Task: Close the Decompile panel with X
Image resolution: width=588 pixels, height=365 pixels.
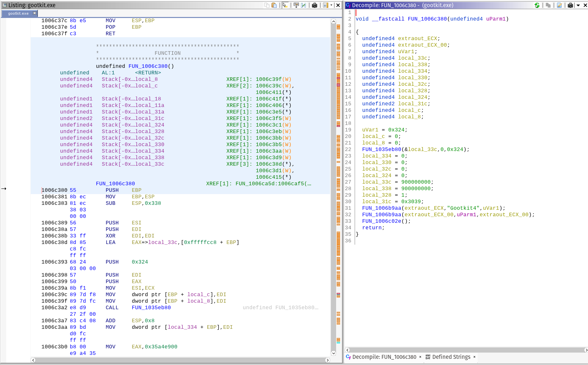Action: coord(585,5)
